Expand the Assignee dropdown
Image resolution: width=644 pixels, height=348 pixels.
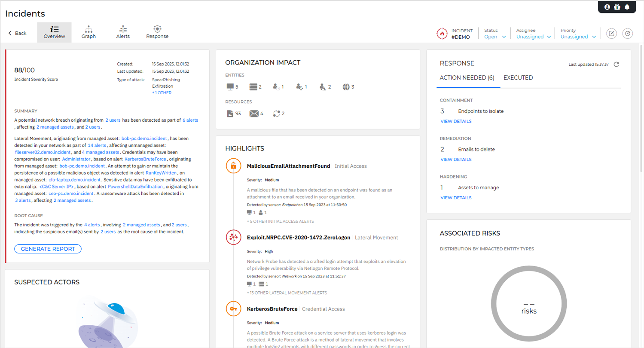tap(533, 37)
